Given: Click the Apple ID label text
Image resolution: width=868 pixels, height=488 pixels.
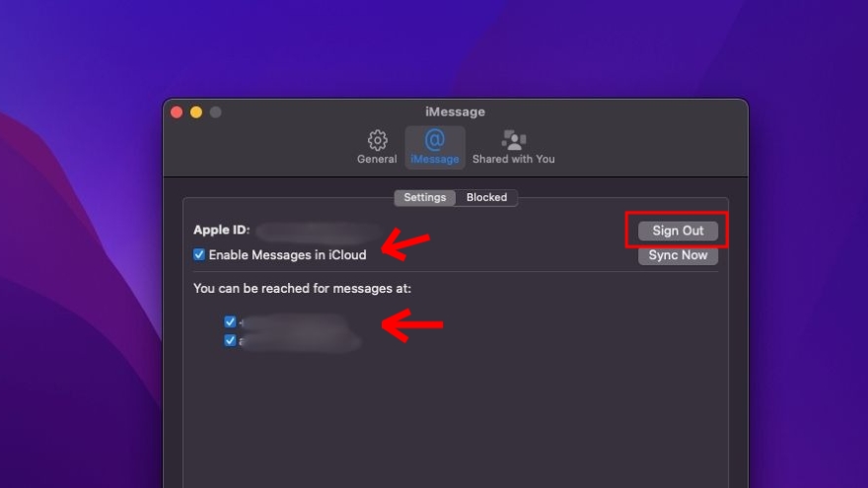Looking at the screenshot, I should click(221, 230).
